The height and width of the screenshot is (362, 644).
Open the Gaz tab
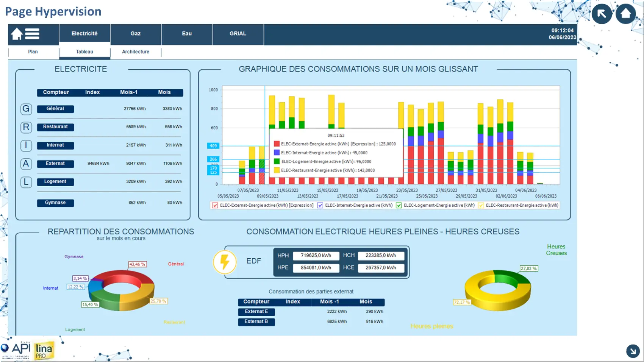point(136,34)
